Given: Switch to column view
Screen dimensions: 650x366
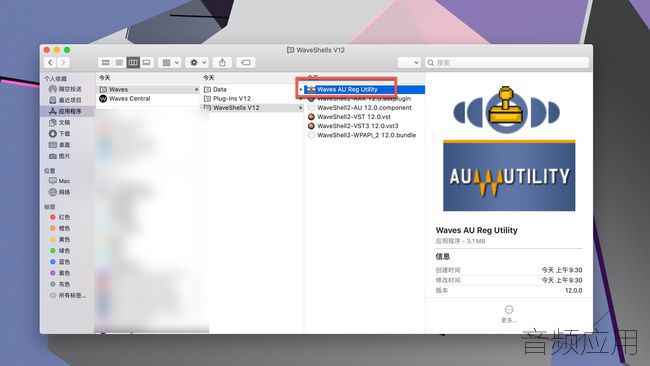Looking at the screenshot, I should [x=133, y=63].
